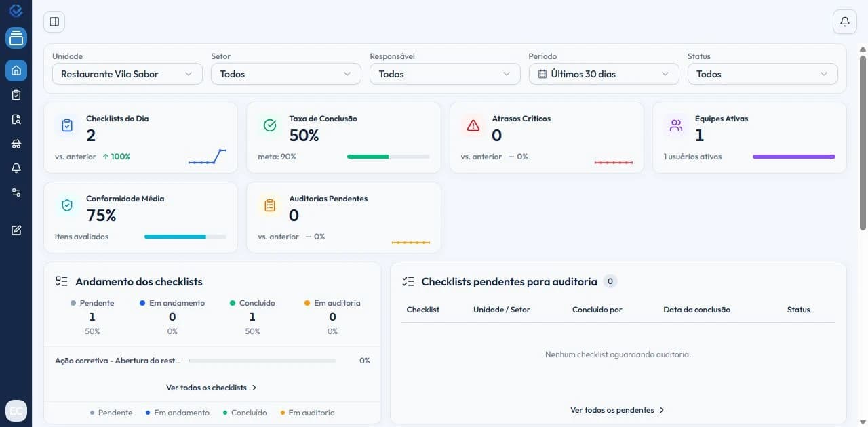Screen dimensions: 868x427
Task: Click the Em andamento legend item at bottom
Action: [177, 413]
